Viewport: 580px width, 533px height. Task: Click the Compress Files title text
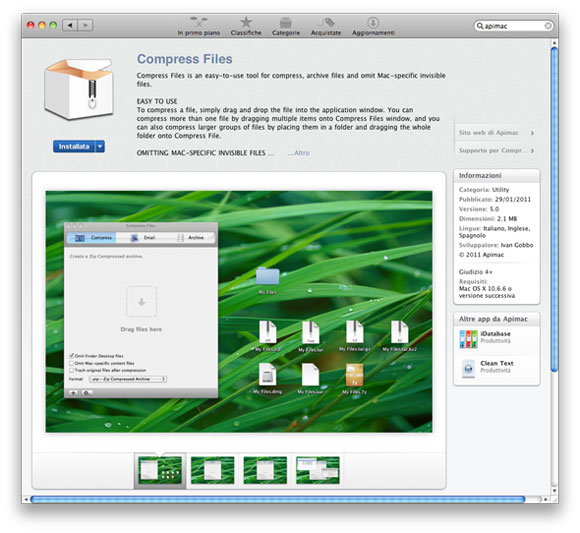185,59
